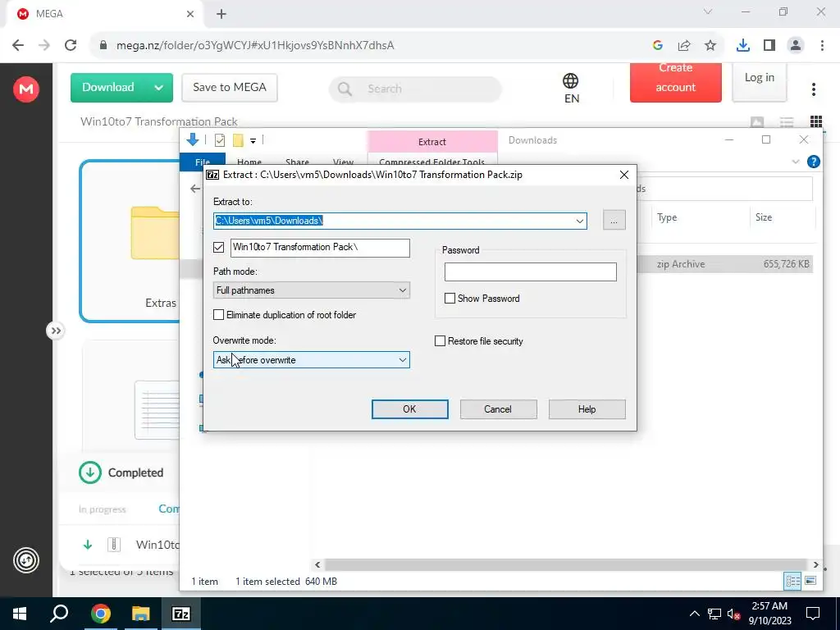Toggle Chrome side panel icon
Viewport: 840px width, 630px height.
coord(769,46)
